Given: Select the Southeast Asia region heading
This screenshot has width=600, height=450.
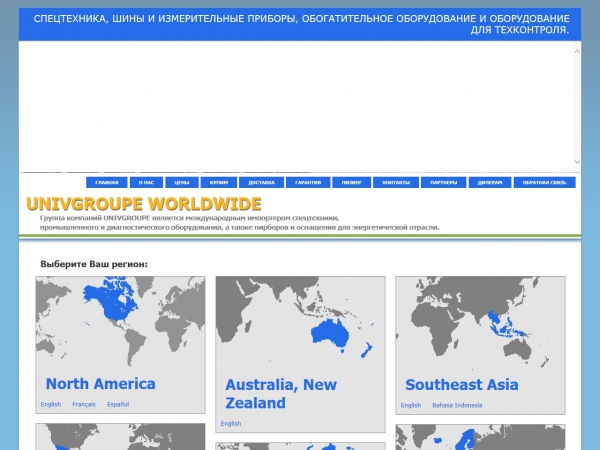Looking at the screenshot, I should click(x=462, y=385).
